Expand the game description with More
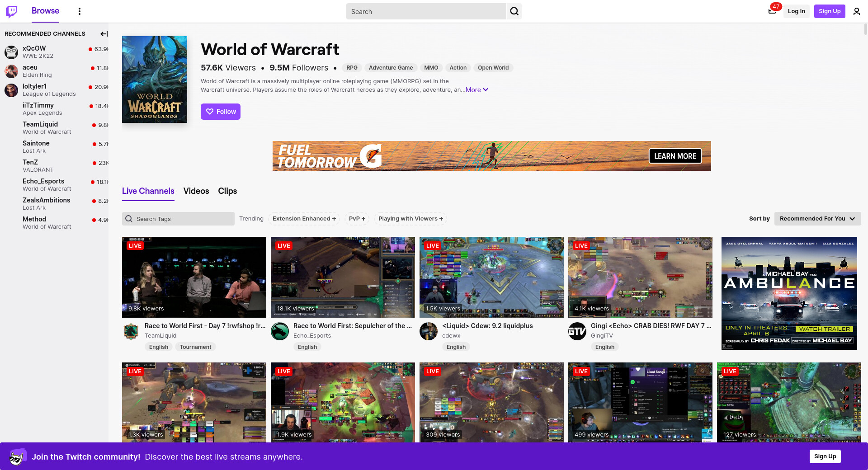 point(476,90)
